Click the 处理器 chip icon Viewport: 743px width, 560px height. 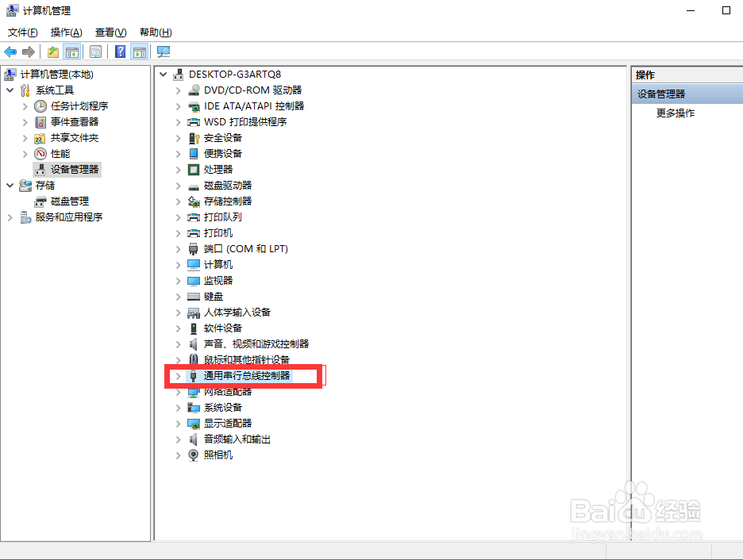pyautogui.click(x=194, y=170)
